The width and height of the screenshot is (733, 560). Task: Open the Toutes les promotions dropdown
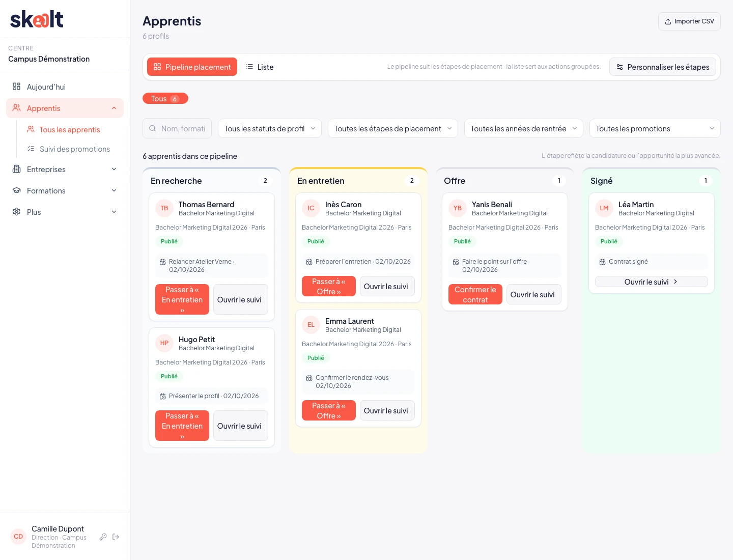pos(655,128)
